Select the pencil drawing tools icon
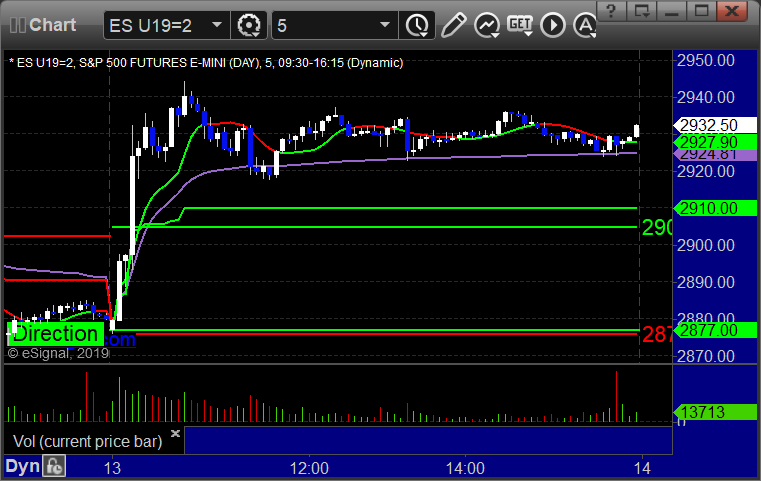The height and width of the screenshot is (481, 761). [453, 25]
